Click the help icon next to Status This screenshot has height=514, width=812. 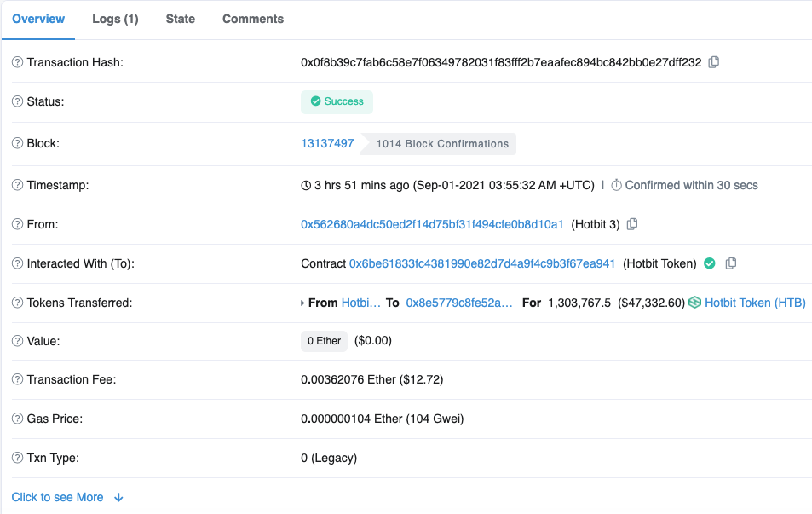point(17,101)
